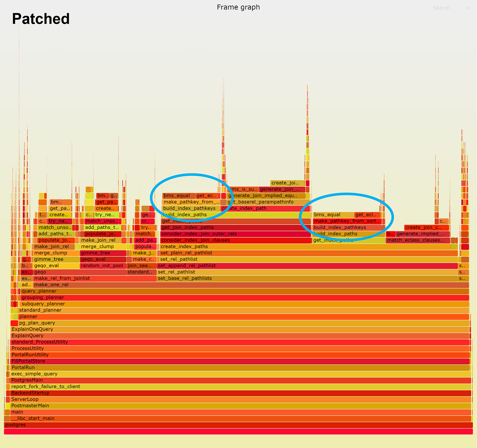Click the random_init_pool frame

pyautogui.click(x=103, y=265)
